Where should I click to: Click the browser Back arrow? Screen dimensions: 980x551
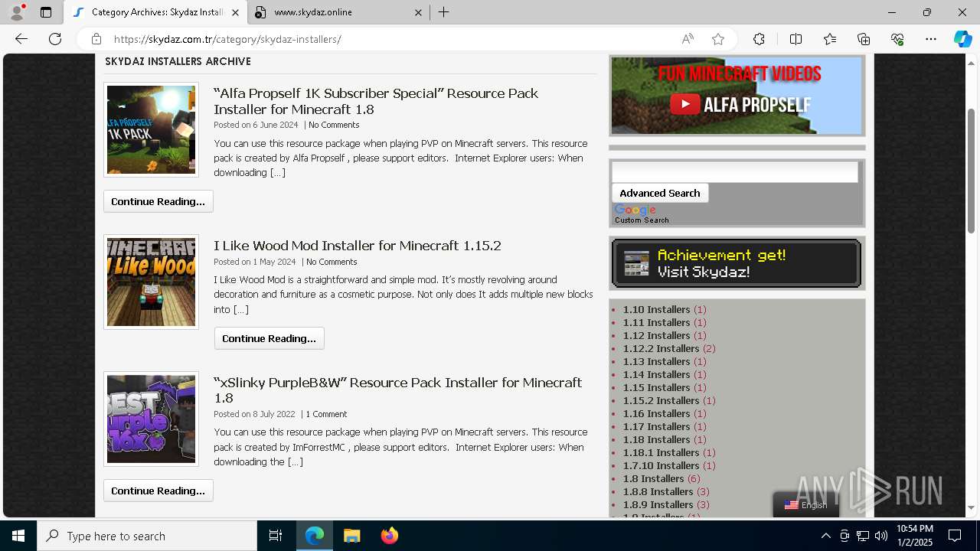(x=21, y=39)
